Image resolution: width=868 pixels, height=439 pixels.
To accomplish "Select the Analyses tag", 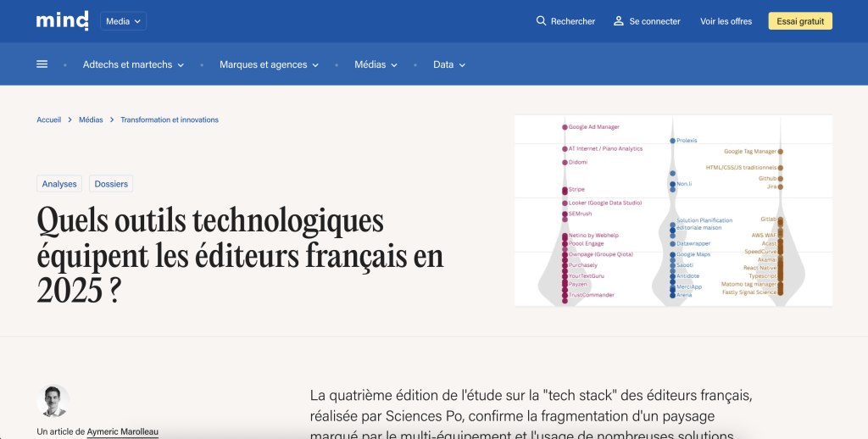I will click(x=59, y=184).
